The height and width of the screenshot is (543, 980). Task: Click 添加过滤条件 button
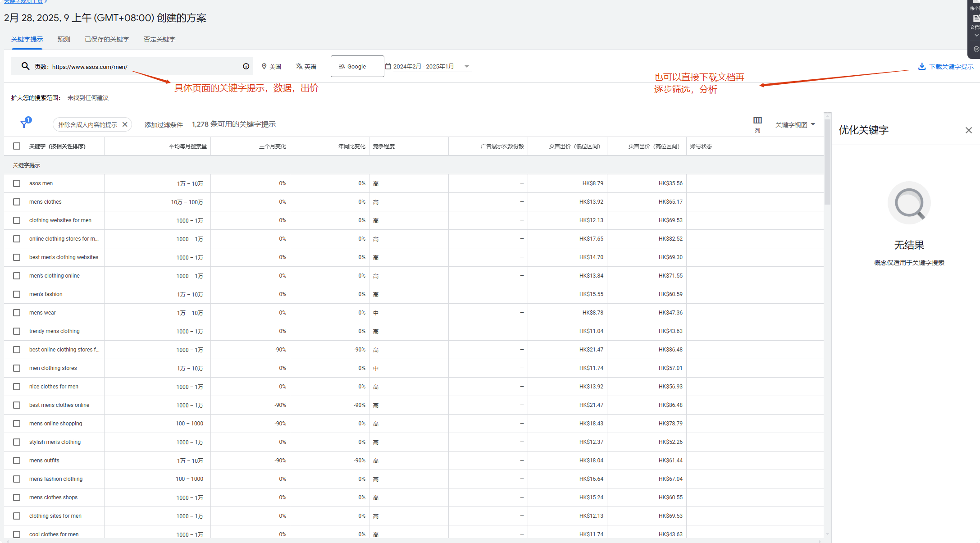[164, 125]
